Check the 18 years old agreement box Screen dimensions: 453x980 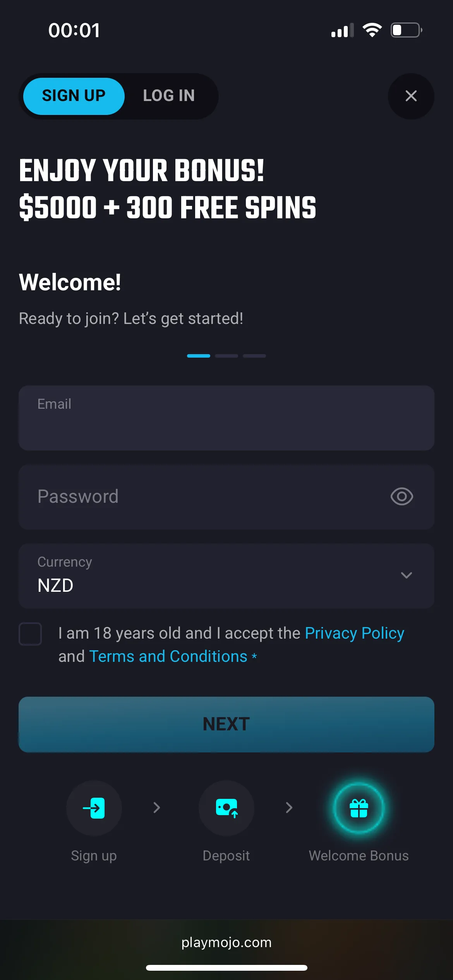(x=31, y=634)
